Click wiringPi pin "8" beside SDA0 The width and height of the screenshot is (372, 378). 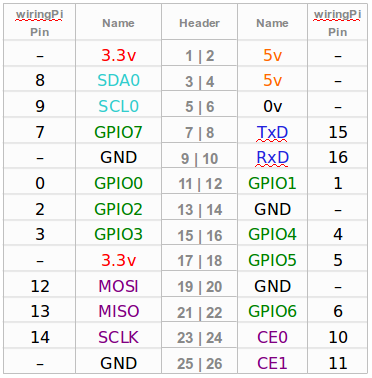[40, 80]
